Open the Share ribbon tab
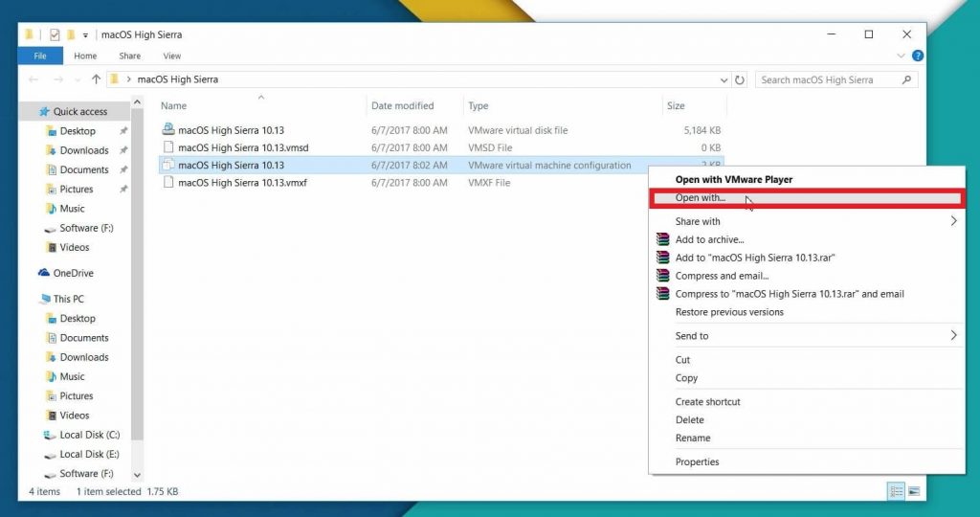 tap(129, 56)
